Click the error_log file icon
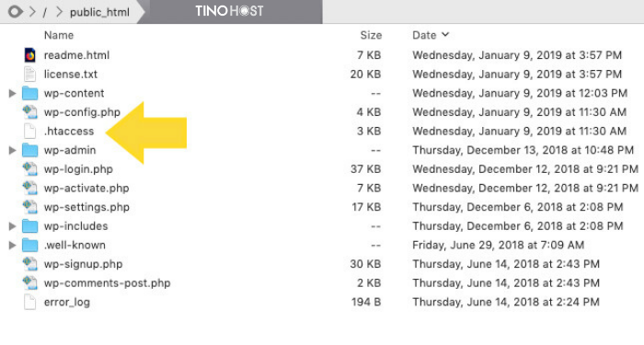Image resolution: width=644 pixels, height=345 pixels. point(29,303)
